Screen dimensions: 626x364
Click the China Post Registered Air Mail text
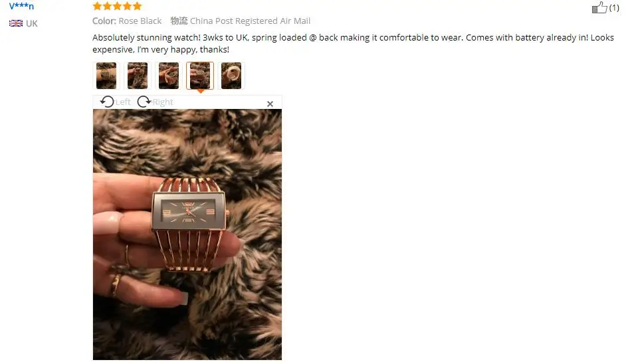coord(250,21)
